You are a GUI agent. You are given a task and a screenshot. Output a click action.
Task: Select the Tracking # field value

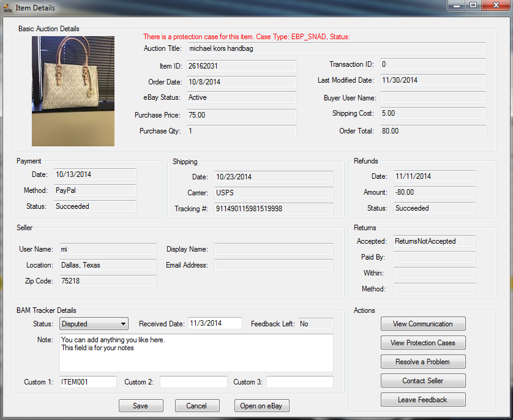pyautogui.click(x=274, y=209)
